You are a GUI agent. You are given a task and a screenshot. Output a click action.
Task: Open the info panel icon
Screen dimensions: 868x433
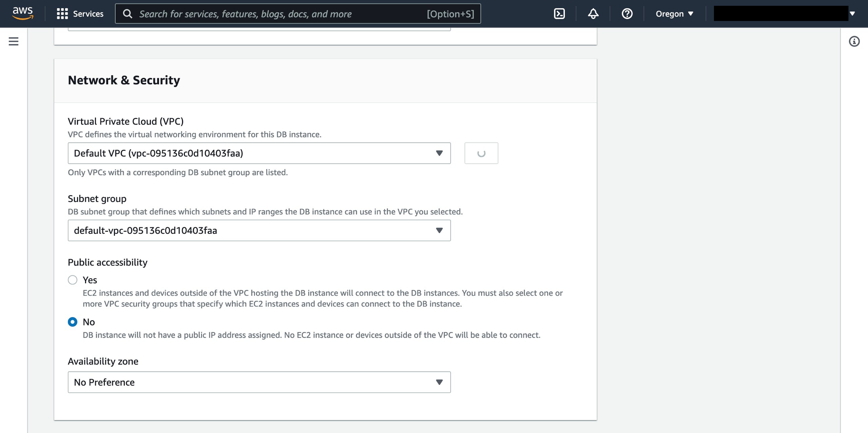854,42
